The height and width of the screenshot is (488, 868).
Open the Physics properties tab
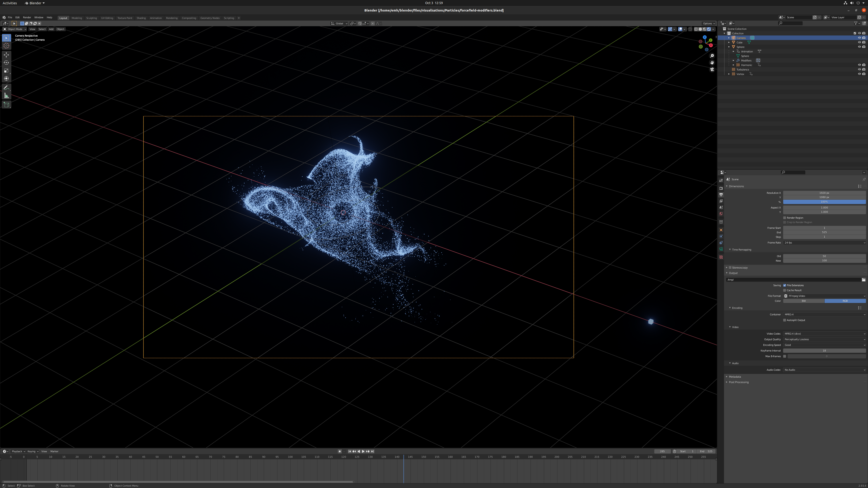click(721, 236)
